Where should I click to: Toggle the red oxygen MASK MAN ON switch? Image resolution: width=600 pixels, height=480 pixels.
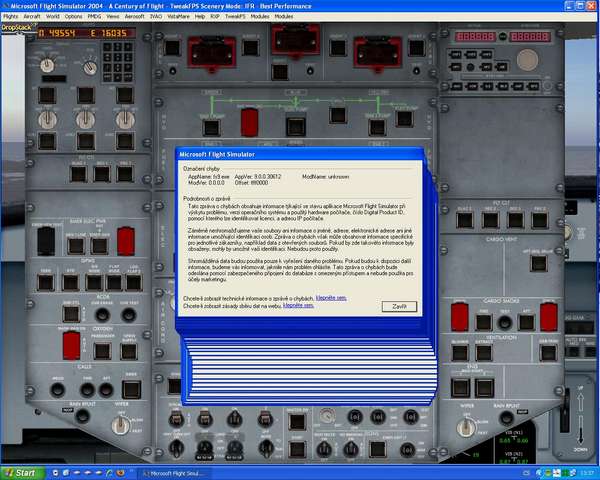point(72,343)
